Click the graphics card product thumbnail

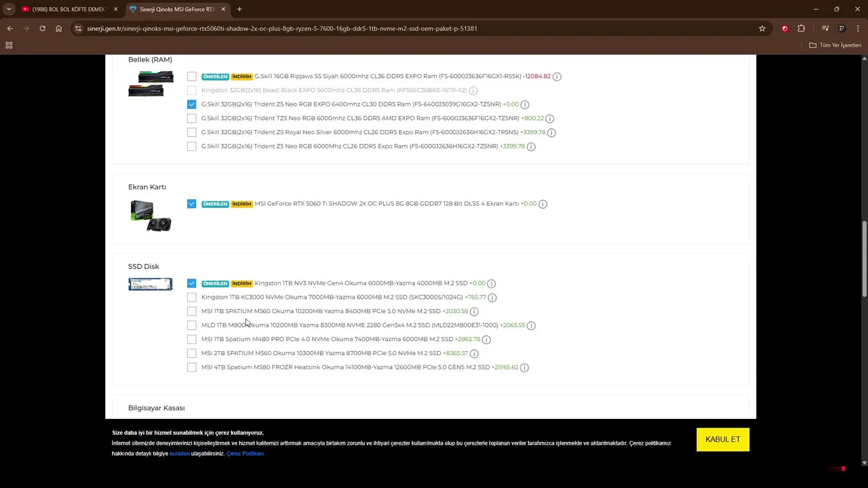point(151,216)
